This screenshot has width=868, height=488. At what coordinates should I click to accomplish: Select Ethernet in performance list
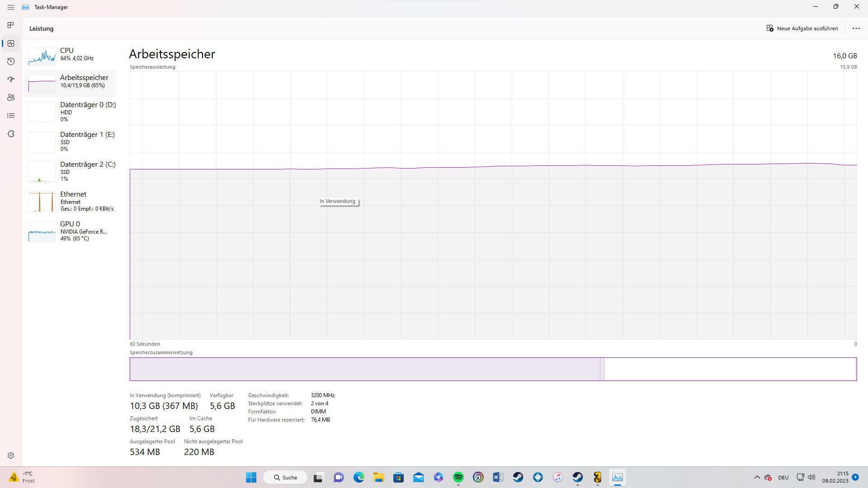pyautogui.click(x=70, y=201)
